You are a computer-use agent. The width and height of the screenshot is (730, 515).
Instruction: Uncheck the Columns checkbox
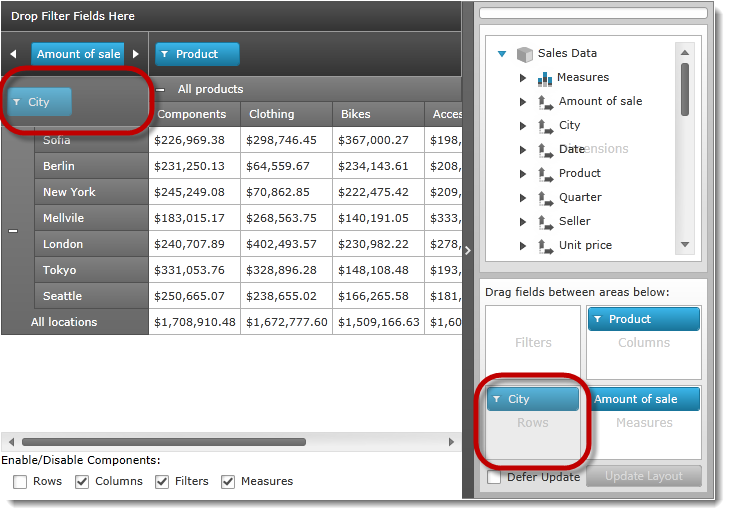coord(82,482)
